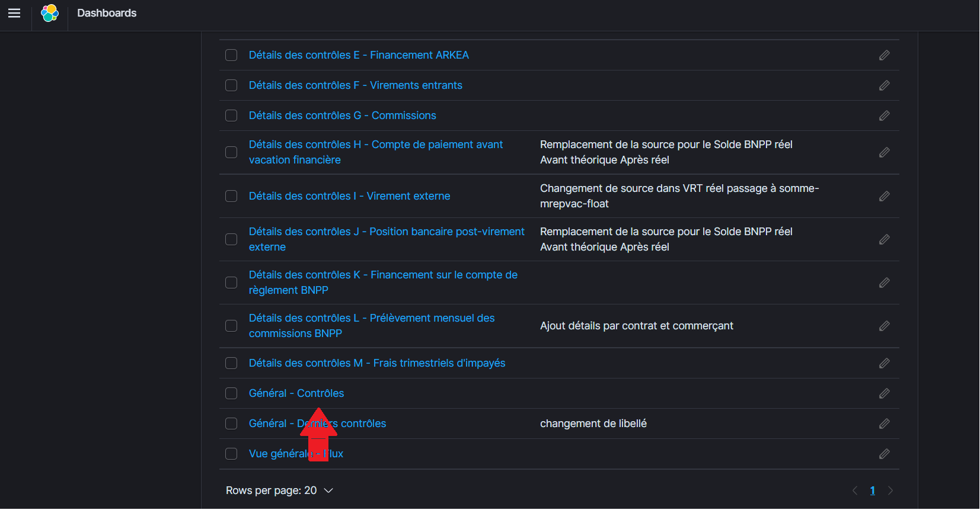Select checkbox for contrôles E Financement ARKEA

[x=231, y=55]
